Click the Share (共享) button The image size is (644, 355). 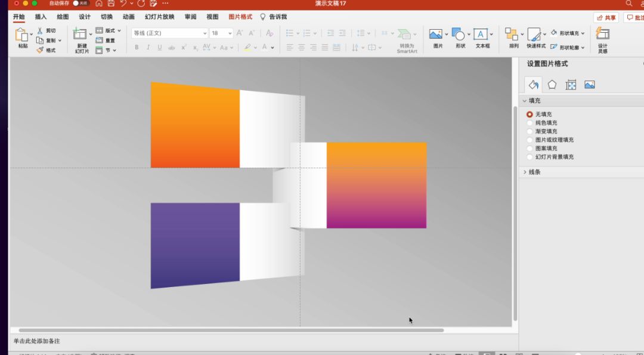pos(606,18)
